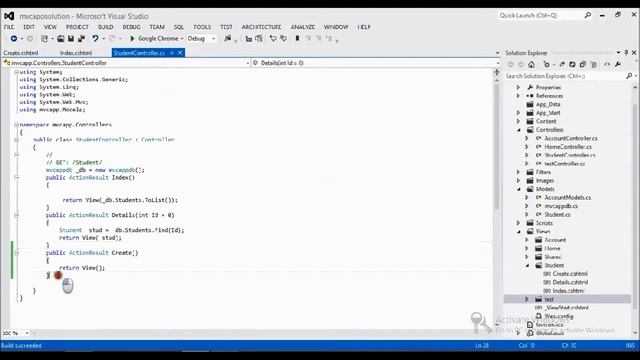This screenshot has width=640, height=360.
Task: Click the Solution Explorer vertical scrollbar
Action: pos(635,208)
